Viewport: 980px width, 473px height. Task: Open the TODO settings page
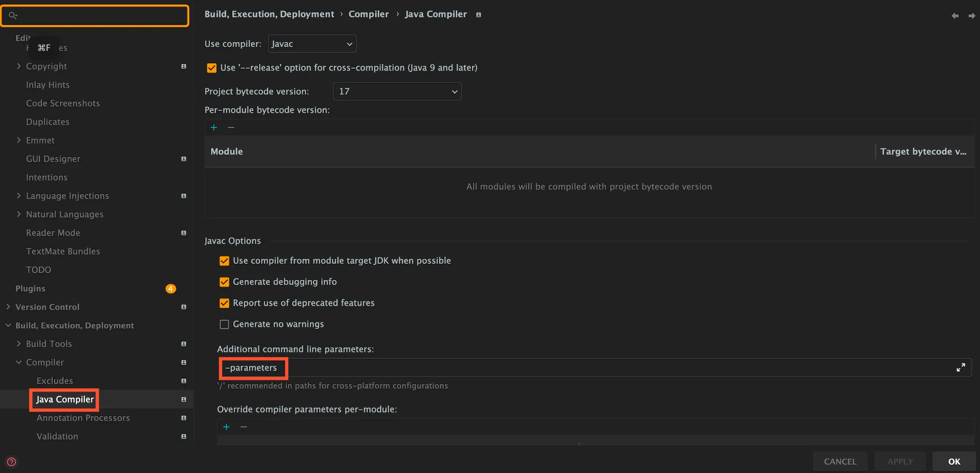[x=39, y=270]
